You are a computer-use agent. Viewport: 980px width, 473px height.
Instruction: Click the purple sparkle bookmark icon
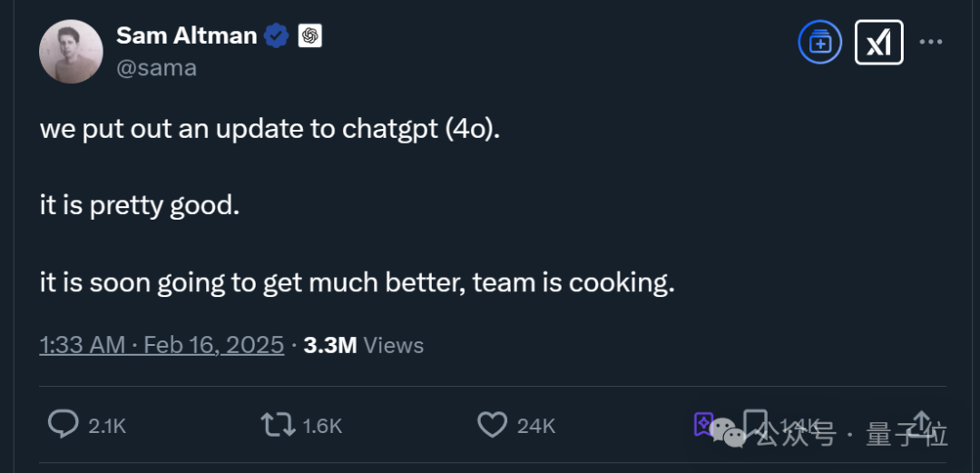pos(704,424)
